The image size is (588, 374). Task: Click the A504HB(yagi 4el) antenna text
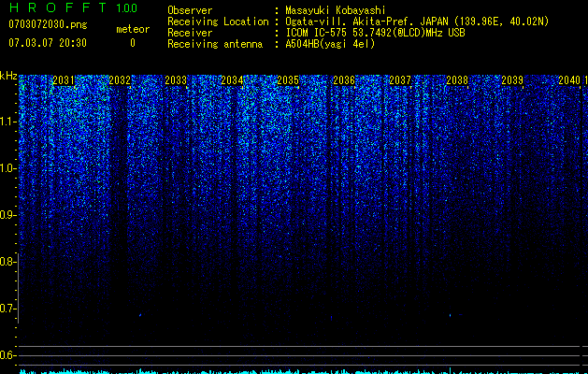click(330, 44)
